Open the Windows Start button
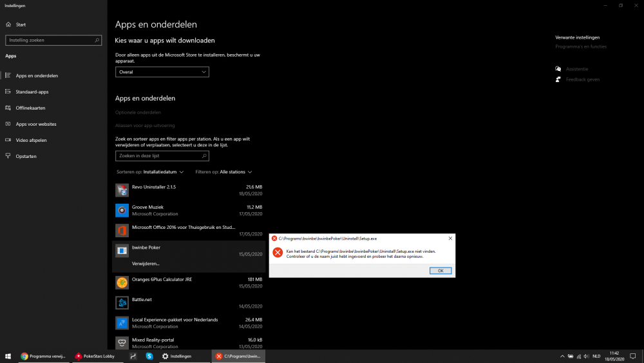The image size is (644, 363). click(x=8, y=357)
